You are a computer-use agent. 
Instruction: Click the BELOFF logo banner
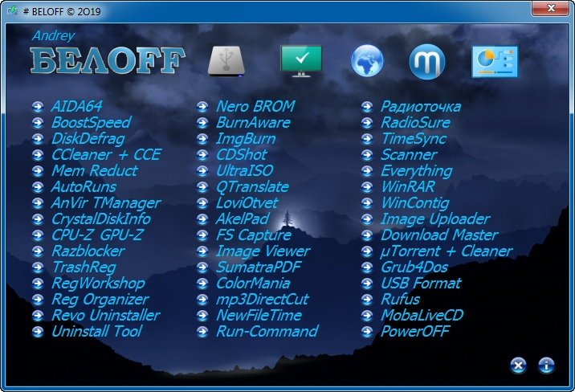(107, 61)
